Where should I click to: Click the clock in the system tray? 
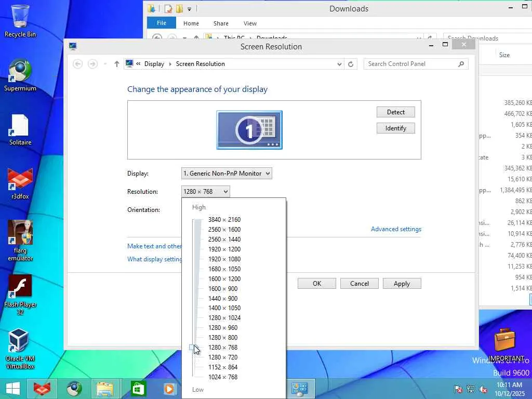509,389
